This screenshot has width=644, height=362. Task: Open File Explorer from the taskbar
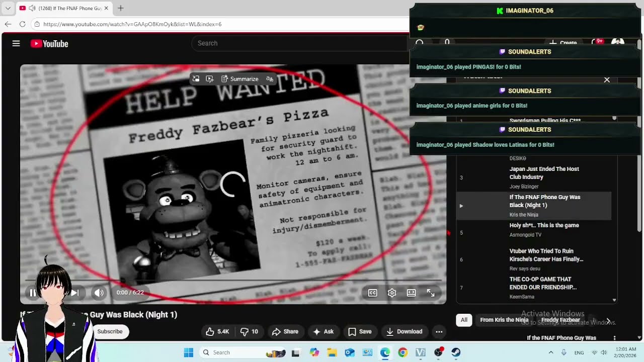coord(332,352)
